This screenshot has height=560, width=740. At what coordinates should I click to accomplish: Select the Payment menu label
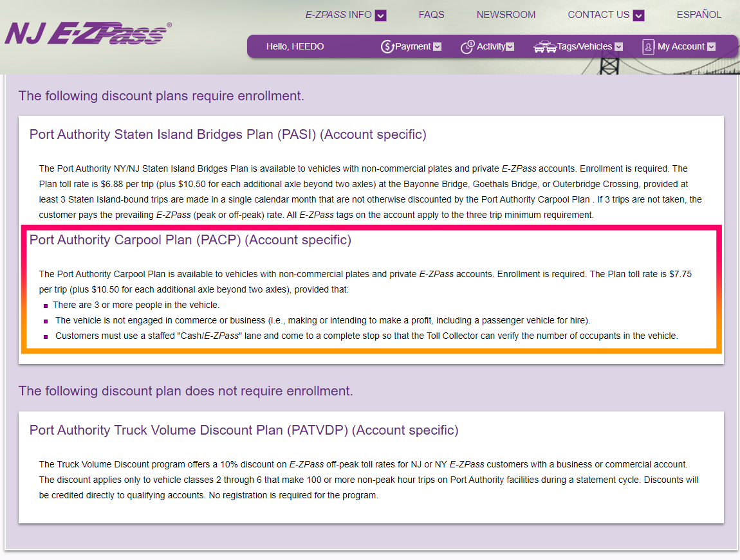coord(413,47)
